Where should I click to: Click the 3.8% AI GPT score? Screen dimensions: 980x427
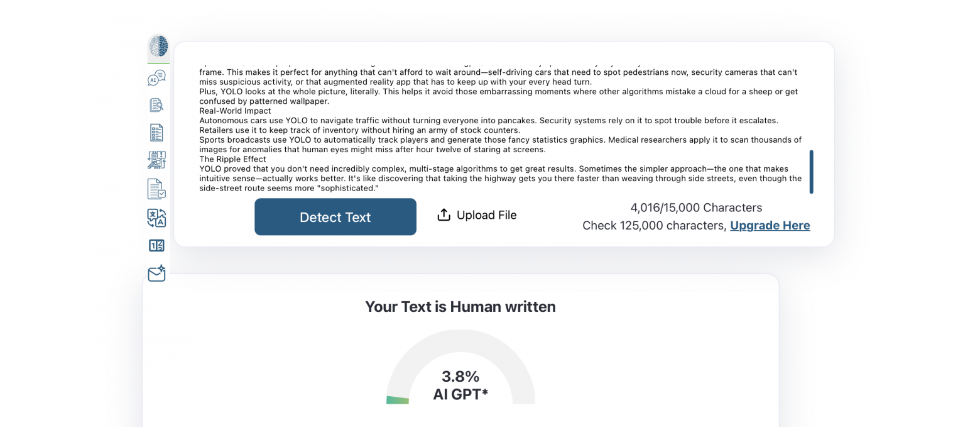460,385
